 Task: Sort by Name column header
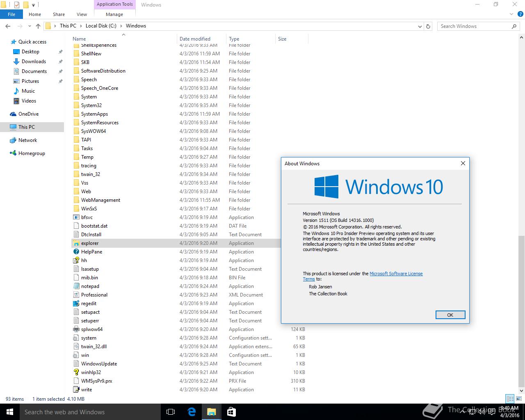coord(124,39)
